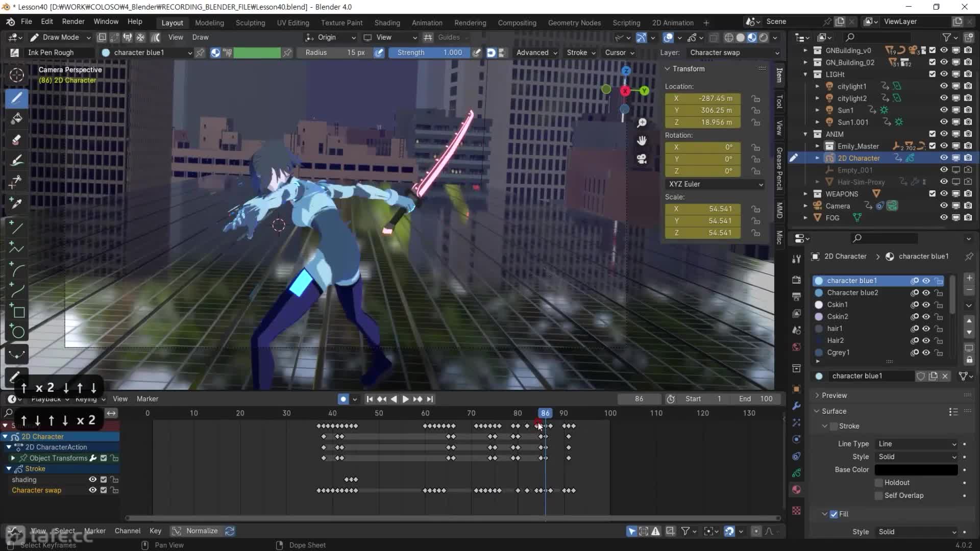Switch to the Sculpting workspace tab

250,23
